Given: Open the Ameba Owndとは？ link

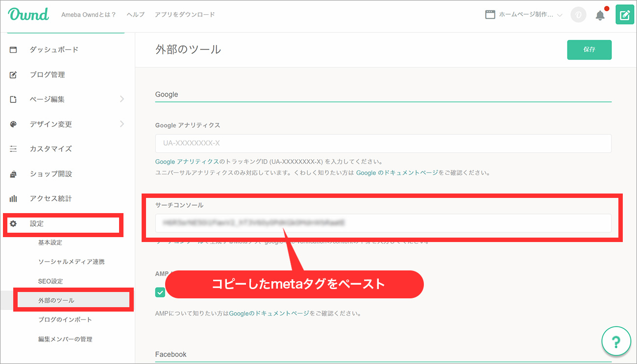Looking at the screenshot, I should tap(88, 15).
